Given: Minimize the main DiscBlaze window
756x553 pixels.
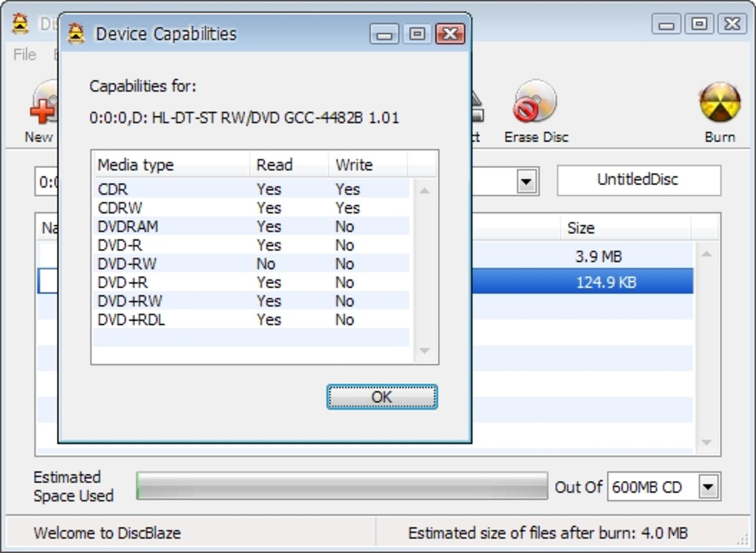Looking at the screenshot, I should coord(666,24).
